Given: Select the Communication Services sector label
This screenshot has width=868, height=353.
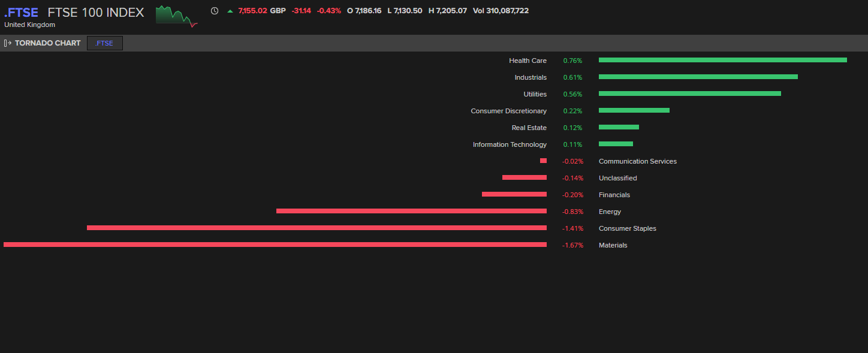Looking at the screenshot, I should pyautogui.click(x=638, y=161).
